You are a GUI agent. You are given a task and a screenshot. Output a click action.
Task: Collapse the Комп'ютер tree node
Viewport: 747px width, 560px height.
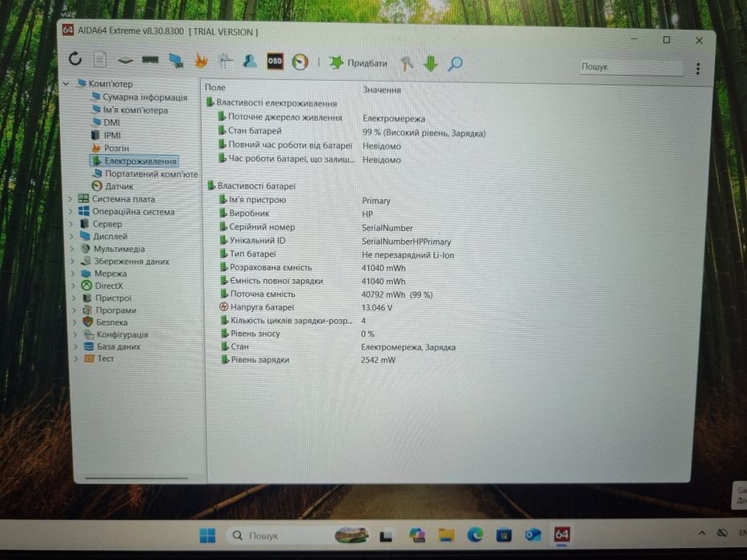[66, 84]
